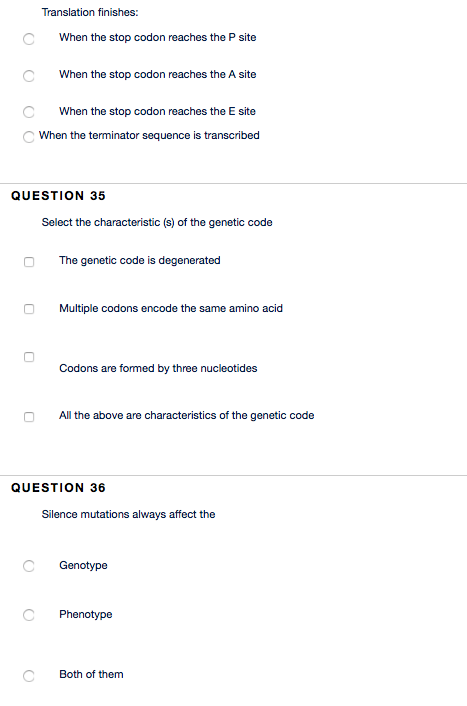Tick Multiple codons encode same amino acid
Screen dimensions: 467x706
tap(29, 309)
